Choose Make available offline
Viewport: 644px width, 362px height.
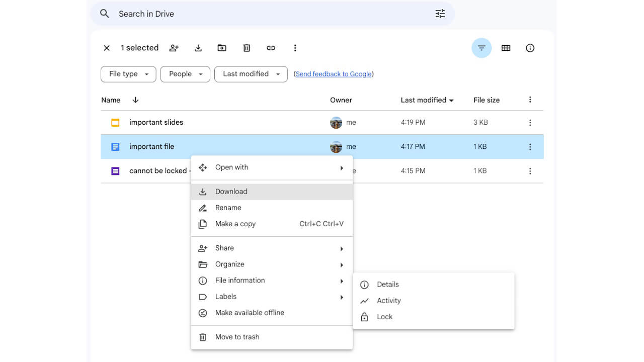(x=250, y=312)
